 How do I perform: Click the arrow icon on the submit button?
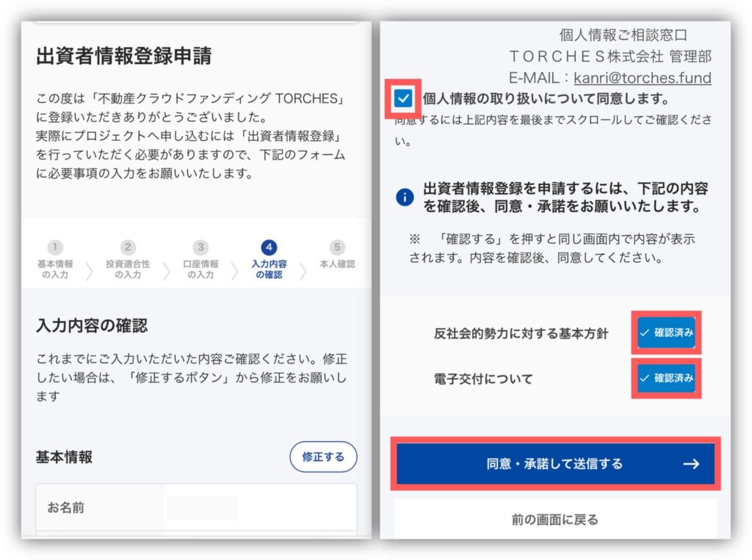[x=690, y=464]
